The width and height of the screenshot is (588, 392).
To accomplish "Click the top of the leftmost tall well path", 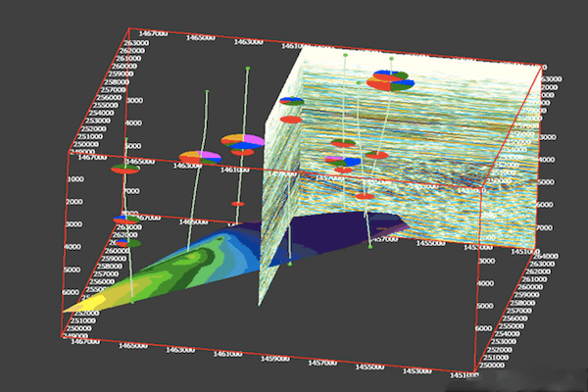I will point(207,91).
